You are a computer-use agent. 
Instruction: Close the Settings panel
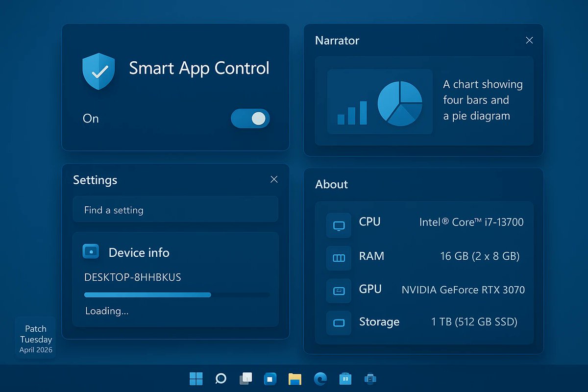(x=274, y=179)
